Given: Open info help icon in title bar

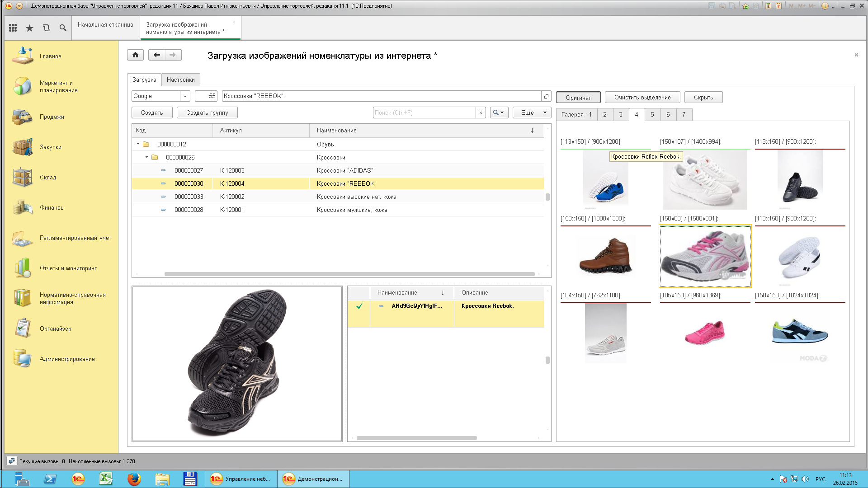Looking at the screenshot, I should tap(825, 6).
